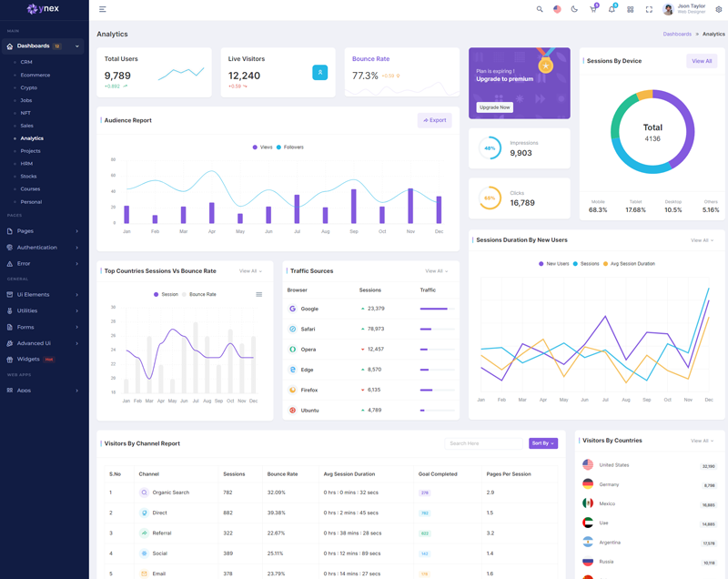
Task: Click the Search Here input field
Action: pos(483,443)
